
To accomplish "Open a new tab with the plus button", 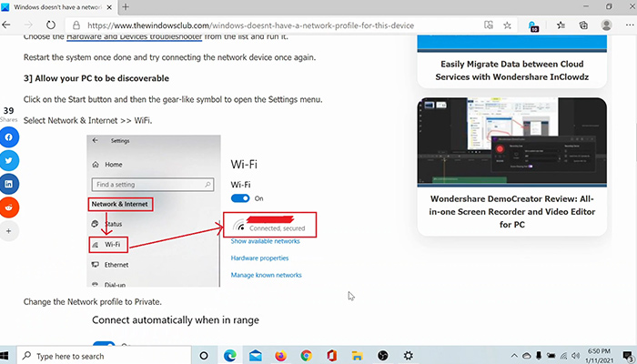I will point(126,7).
